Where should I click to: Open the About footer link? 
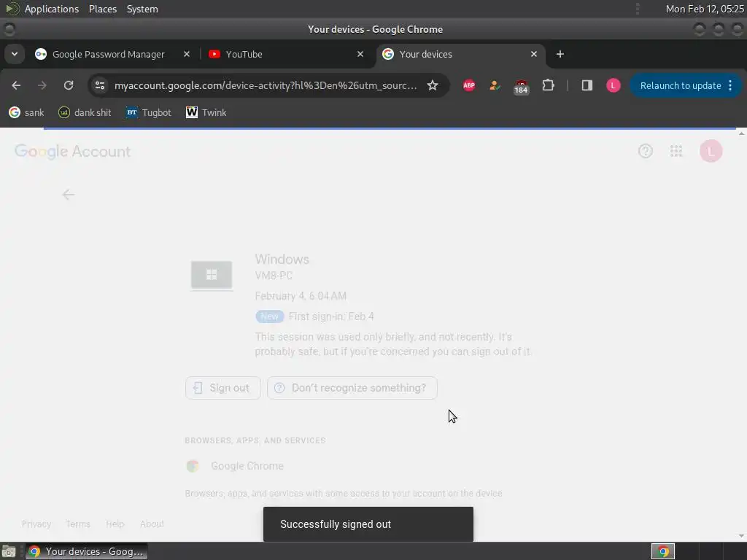(152, 524)
